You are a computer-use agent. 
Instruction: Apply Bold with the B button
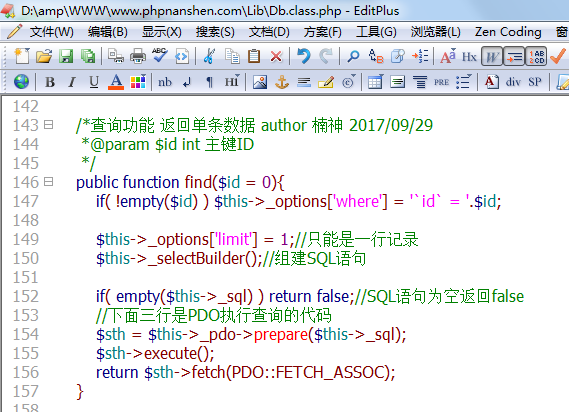click(50, 82)
